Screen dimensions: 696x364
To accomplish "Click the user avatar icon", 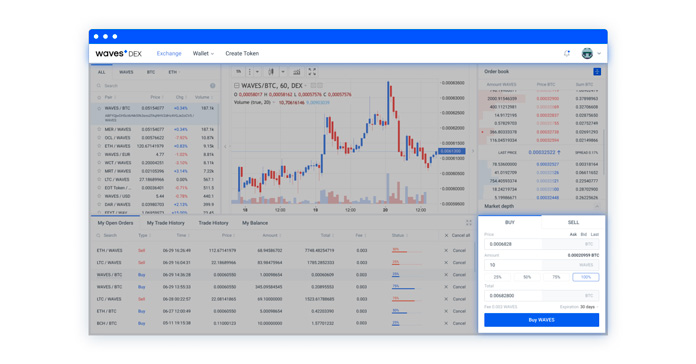I will click(587, 53).
